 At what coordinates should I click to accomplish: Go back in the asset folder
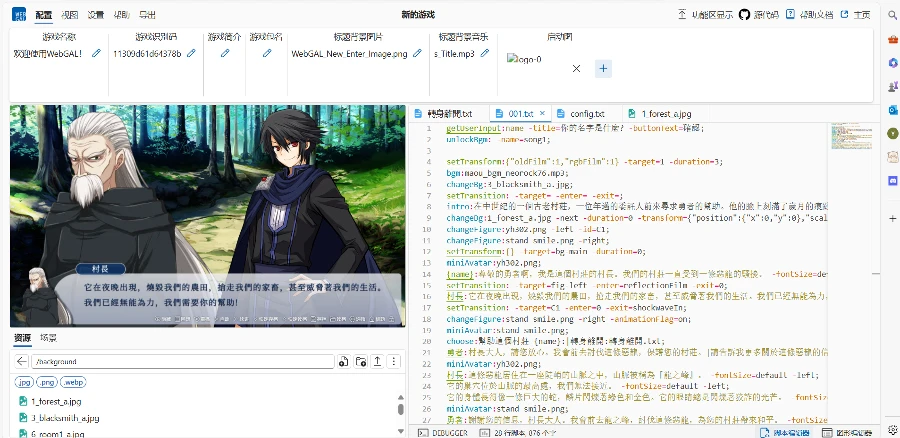click(x=22, y=362)
